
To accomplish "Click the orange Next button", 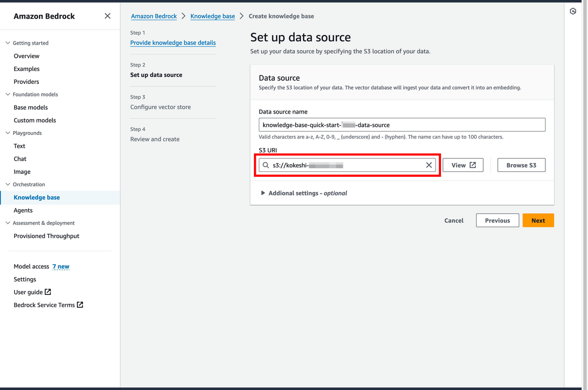I will click(538, 220).
